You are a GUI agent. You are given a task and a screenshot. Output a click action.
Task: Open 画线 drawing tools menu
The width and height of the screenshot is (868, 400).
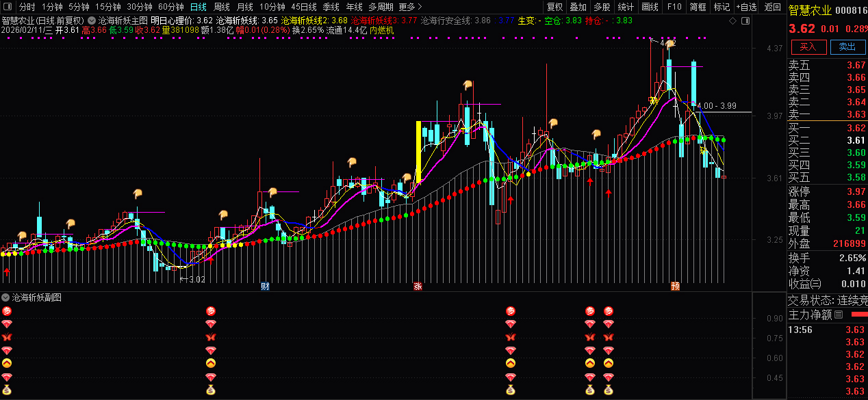pos(650,7)
